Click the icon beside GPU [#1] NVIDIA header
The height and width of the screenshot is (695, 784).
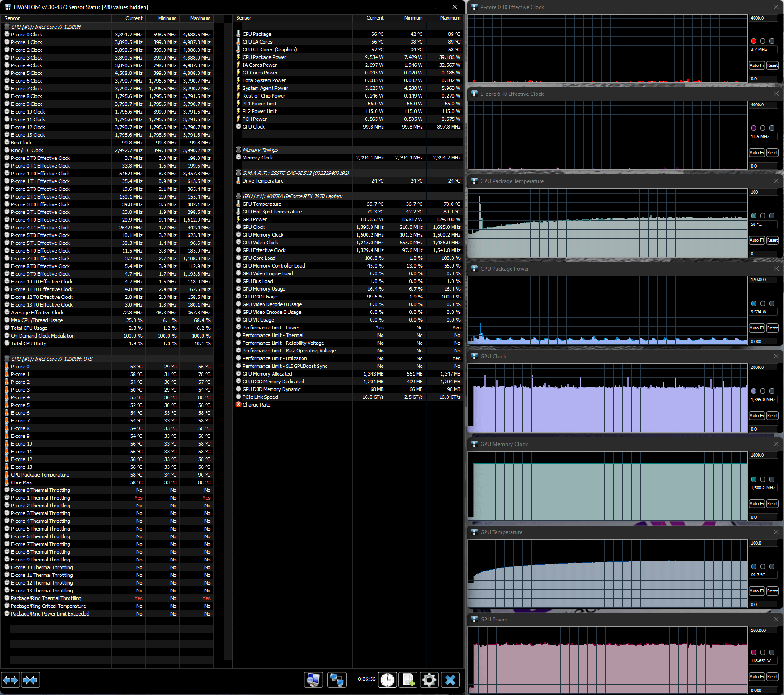coord(238,196)
